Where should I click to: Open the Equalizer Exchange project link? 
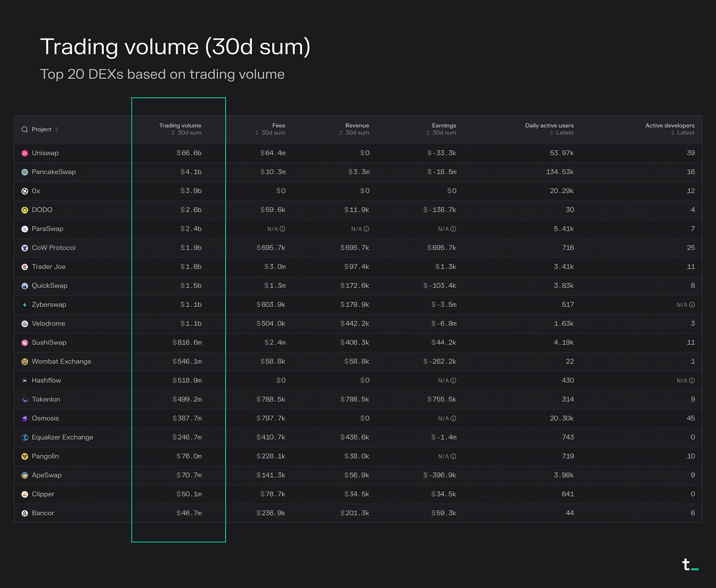pos(62,437)
